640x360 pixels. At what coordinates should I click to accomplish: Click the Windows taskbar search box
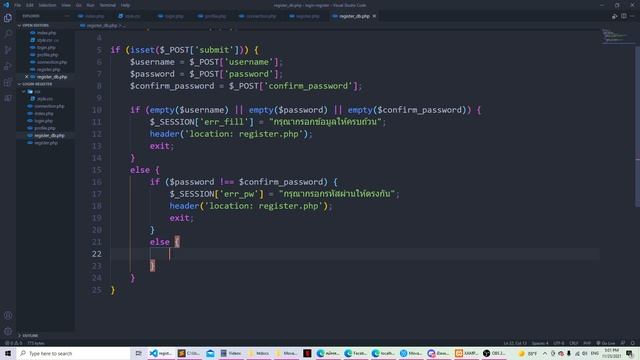73,353
